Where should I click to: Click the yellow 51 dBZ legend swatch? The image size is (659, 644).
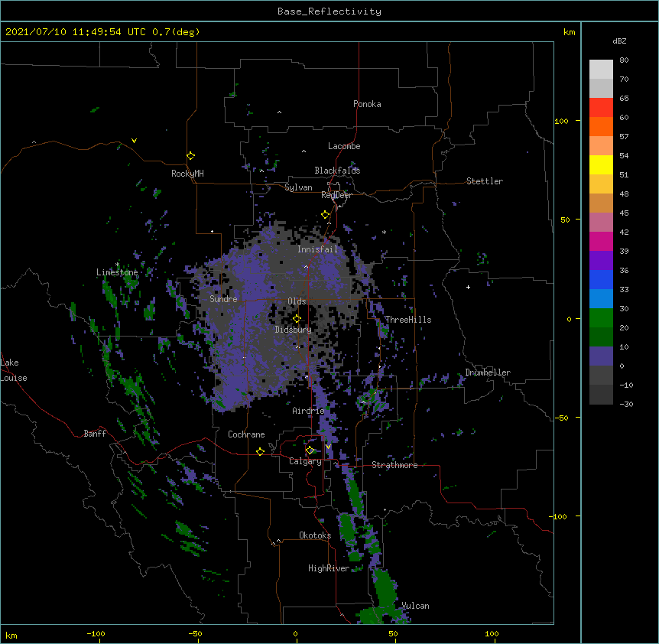point(601,164)
